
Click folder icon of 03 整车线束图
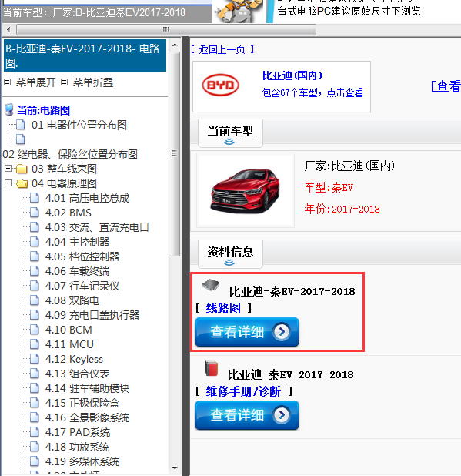pyautogui.click(x=22, y=169)
